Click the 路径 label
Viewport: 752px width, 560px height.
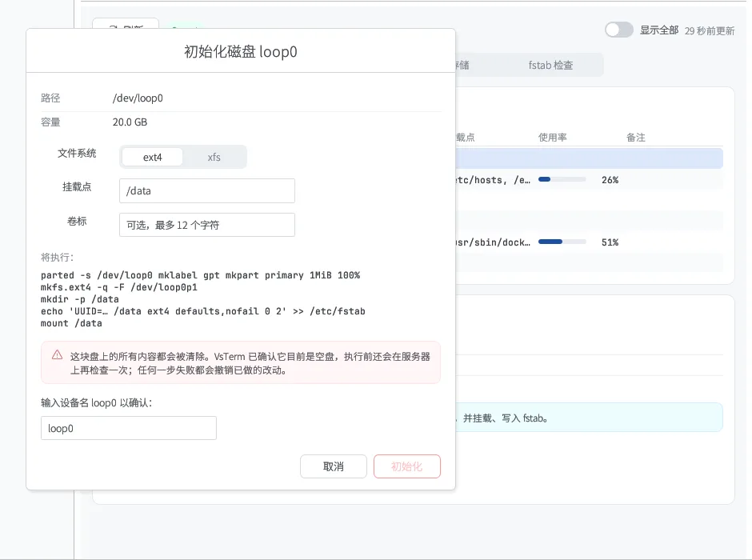50,98
